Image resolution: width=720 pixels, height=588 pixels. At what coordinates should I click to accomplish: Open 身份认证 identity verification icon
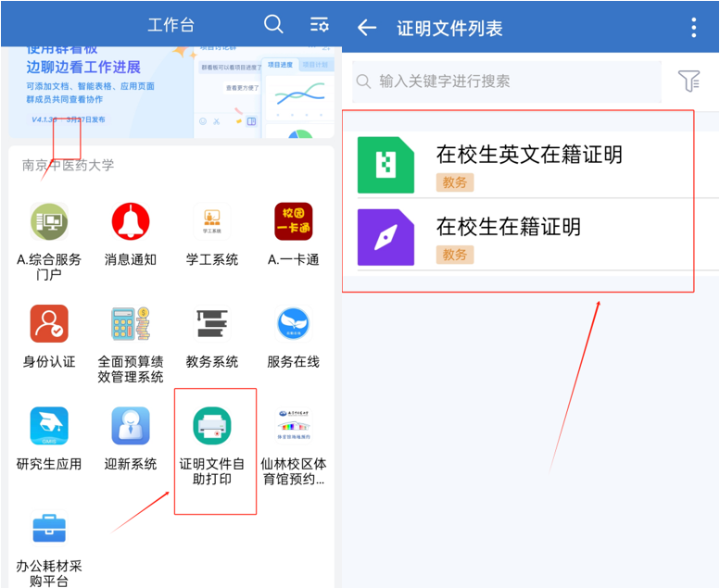point(49,324)
